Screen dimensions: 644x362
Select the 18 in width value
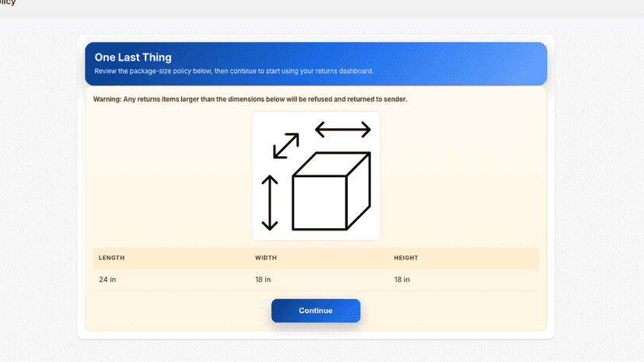(263, 280)
